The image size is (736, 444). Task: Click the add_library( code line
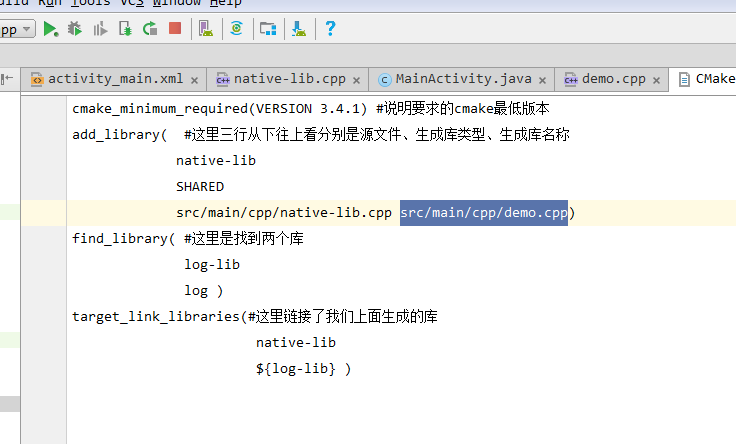(321, 135)
